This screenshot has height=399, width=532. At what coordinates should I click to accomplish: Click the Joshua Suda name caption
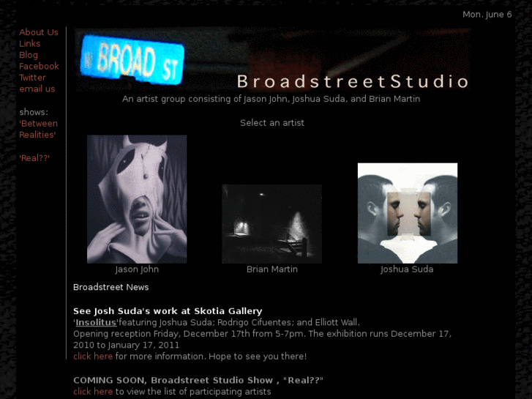(x=407, y=269)
